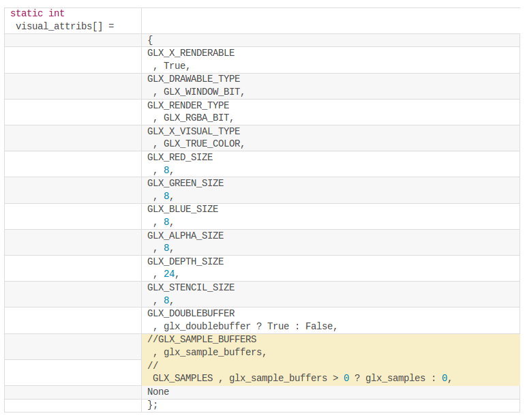Click the lone '//' comment marker line

pyautogui.click(x=153, y=365)
